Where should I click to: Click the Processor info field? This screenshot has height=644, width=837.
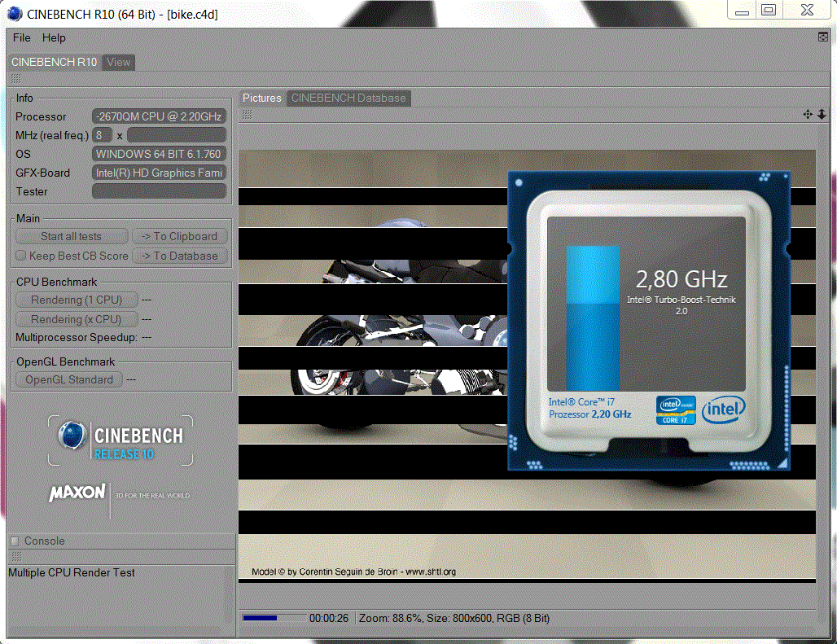pyautogui.click(x=159, y=116)
